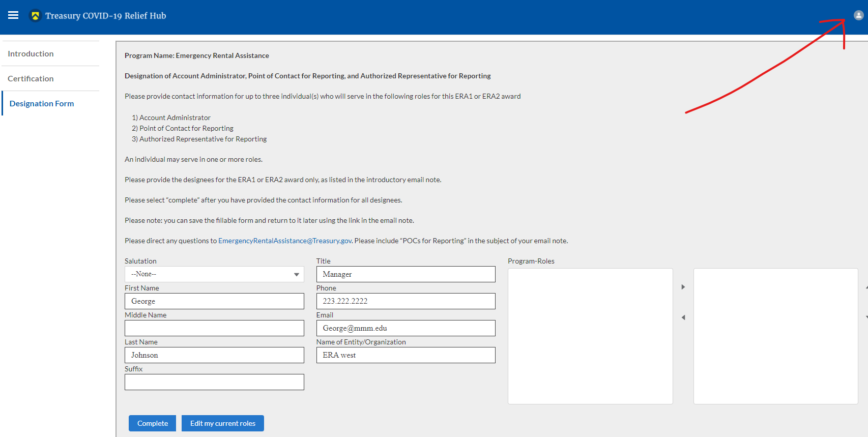
Task: Go to the Introduction tab
Action: click(31, 54)
